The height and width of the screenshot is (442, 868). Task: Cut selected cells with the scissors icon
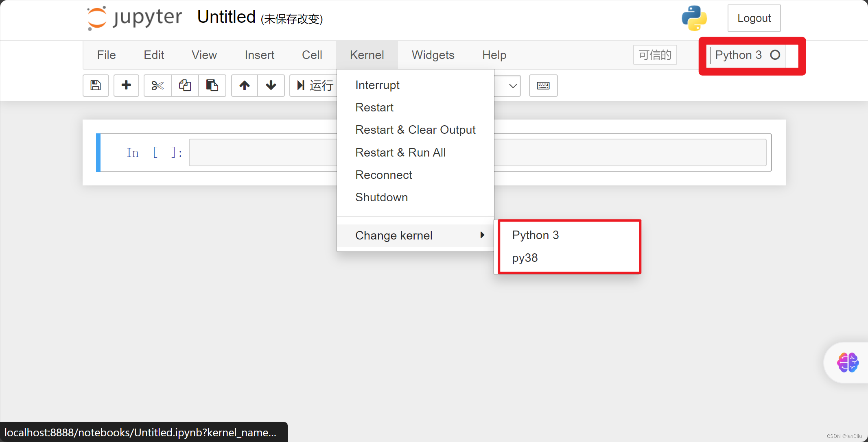pyautogui.click(x=157, y=85)
